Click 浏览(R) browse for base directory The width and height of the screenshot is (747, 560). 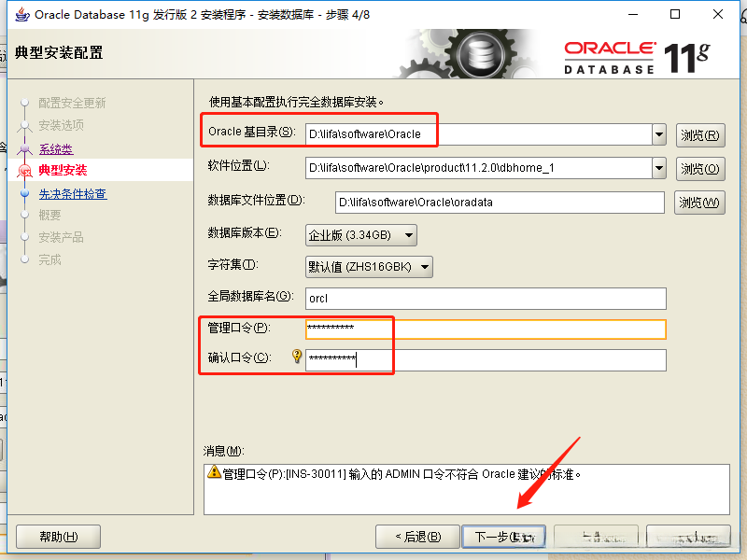point(700,135)
